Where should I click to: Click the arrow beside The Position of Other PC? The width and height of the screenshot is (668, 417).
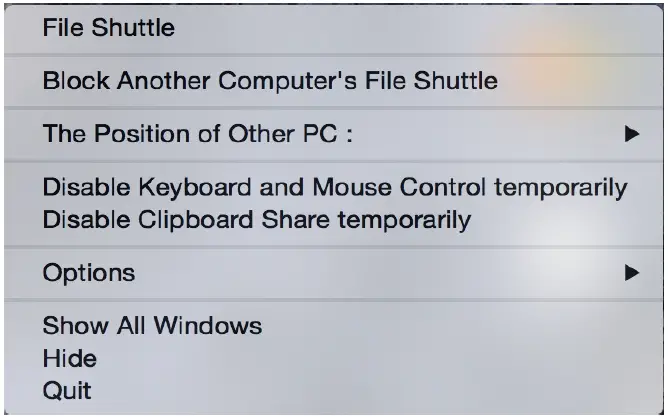pos(631,134)
